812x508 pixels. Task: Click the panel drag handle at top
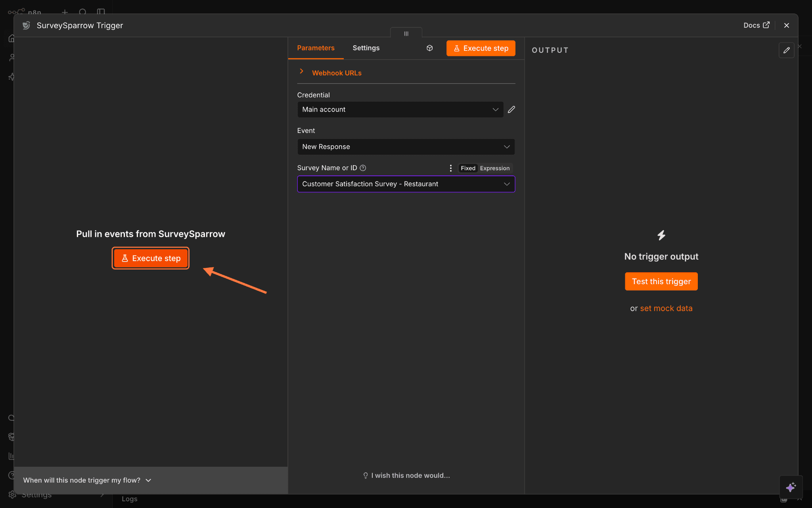tap(406, 33)
